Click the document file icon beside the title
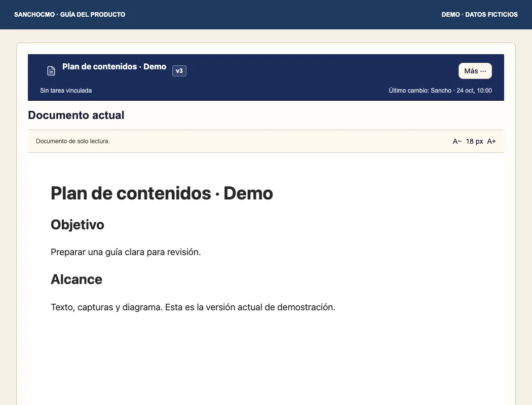The image size is (532, 405). tap(51, 71)
